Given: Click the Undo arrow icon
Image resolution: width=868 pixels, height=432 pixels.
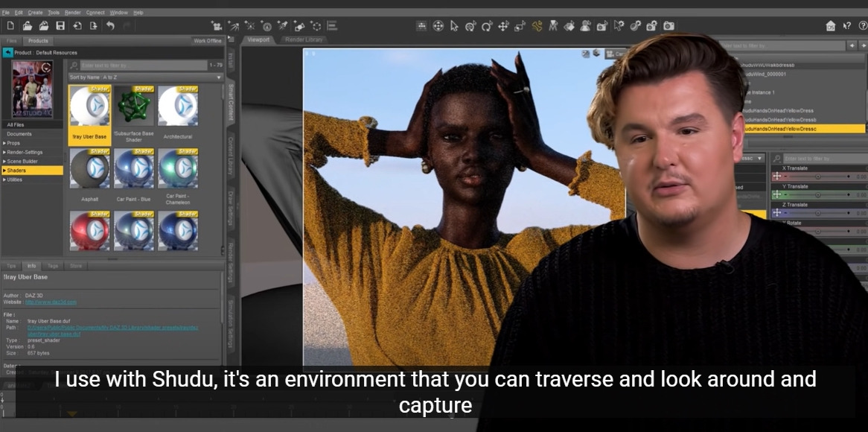Looking at the screenshot, I should click(110, 26).
